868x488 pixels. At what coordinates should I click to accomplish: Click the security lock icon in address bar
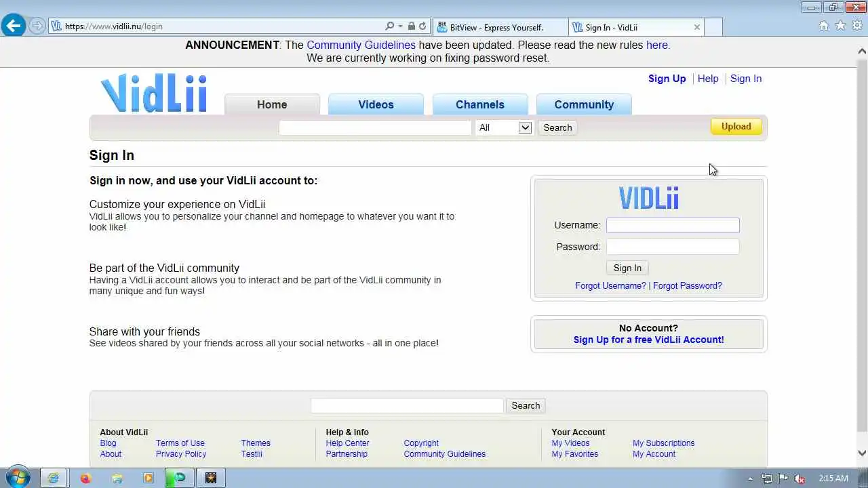411,26
